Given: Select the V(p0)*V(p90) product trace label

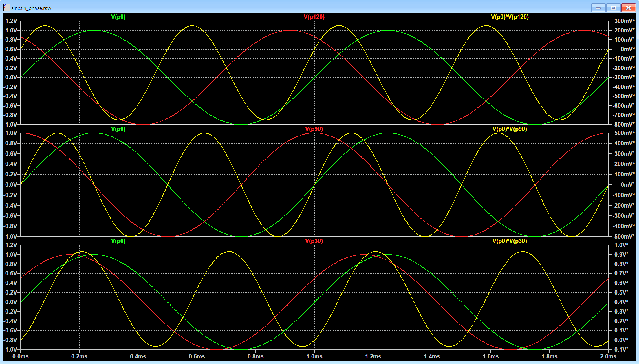Looking at the screenshot, I should (510, 129).
